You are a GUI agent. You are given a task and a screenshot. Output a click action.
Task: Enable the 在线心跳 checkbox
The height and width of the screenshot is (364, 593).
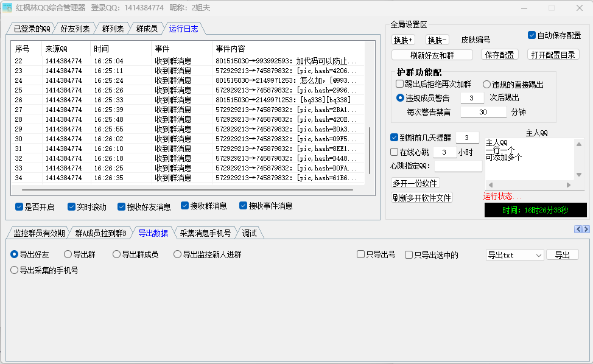pyautogui.click(x=394, y=152)
